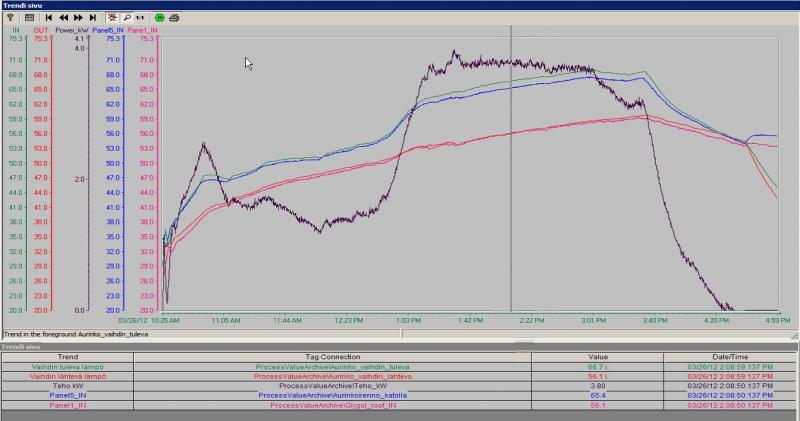Open the online help icon in toolbar
This screenshot has height=421, width=800.
pyautogui.click(x=10, y=17)
